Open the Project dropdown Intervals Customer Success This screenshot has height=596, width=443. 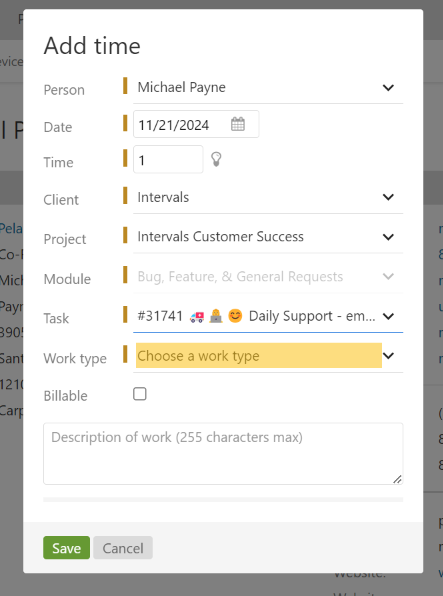[x=268, y=237]
